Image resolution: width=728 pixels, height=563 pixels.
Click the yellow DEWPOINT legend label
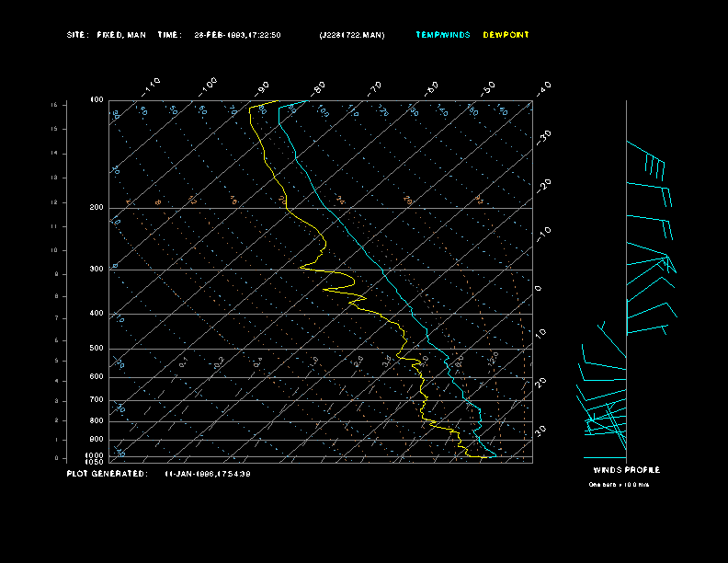[506, 35]
